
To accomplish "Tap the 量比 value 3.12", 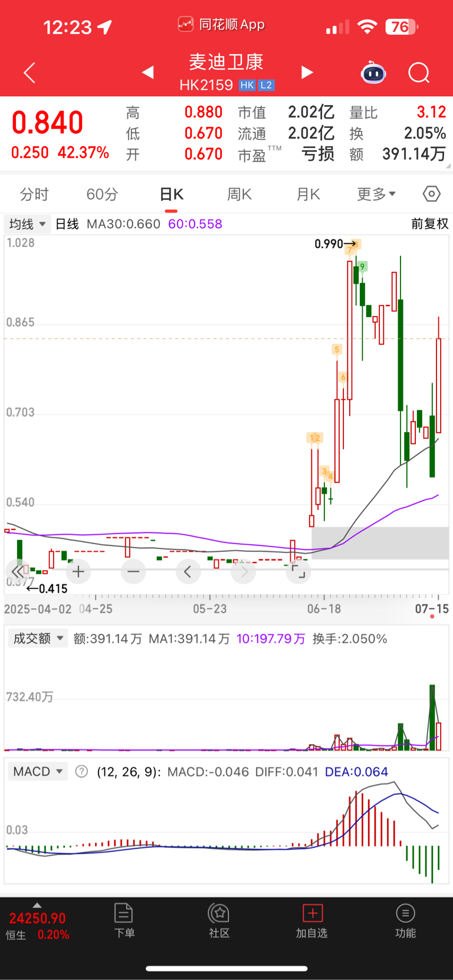I will pos(431,112).
